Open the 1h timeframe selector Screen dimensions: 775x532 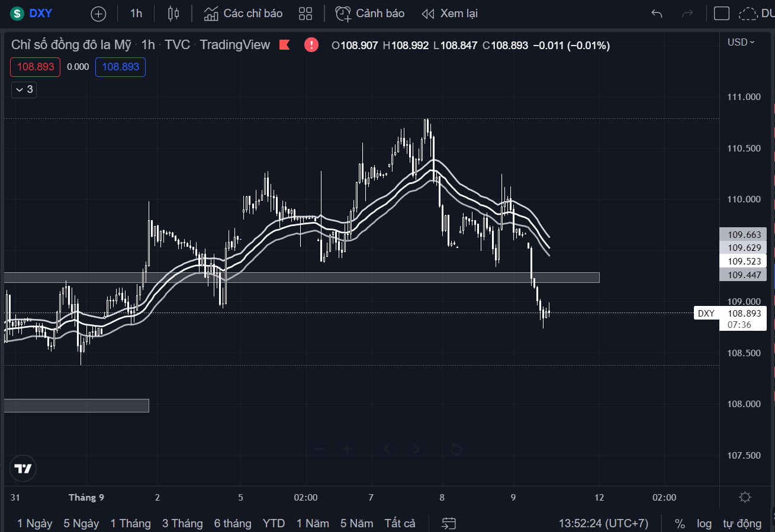[x=136, y=14]
